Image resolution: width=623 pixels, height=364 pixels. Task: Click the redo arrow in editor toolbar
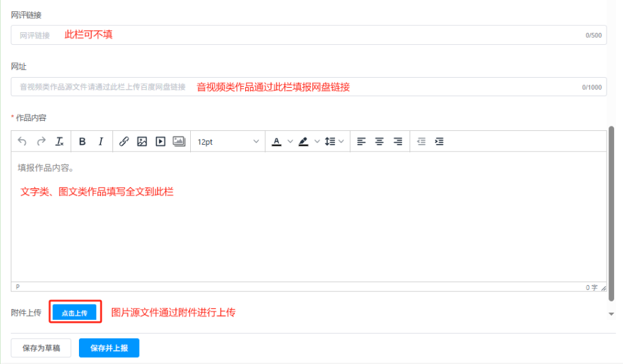[41, 142]
